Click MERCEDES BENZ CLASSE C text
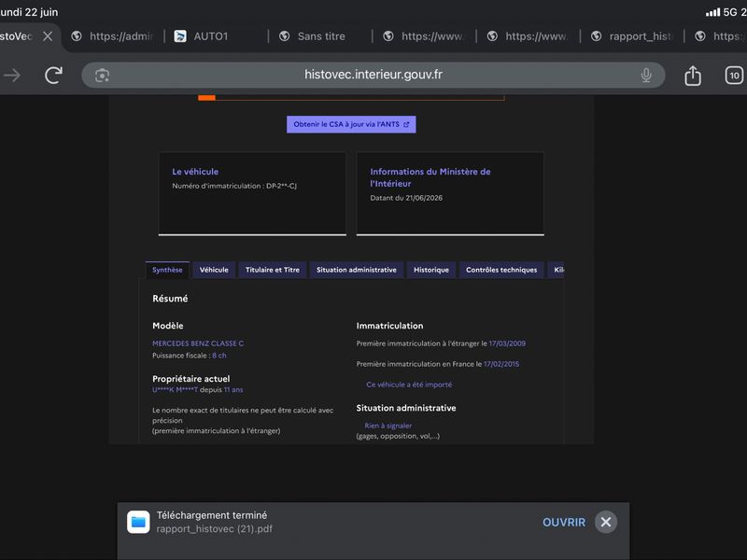The height and width of the screenshot is (560, 747). (x=198, y=343)
